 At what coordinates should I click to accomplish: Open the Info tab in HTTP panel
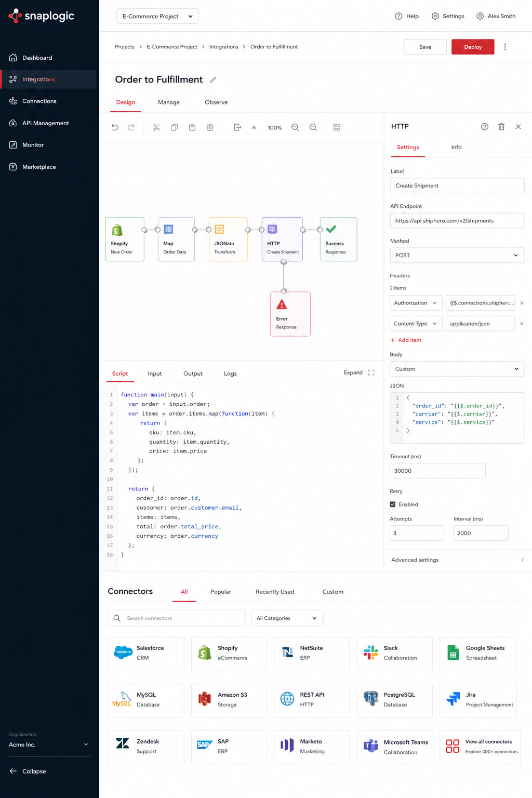point(456,147)
